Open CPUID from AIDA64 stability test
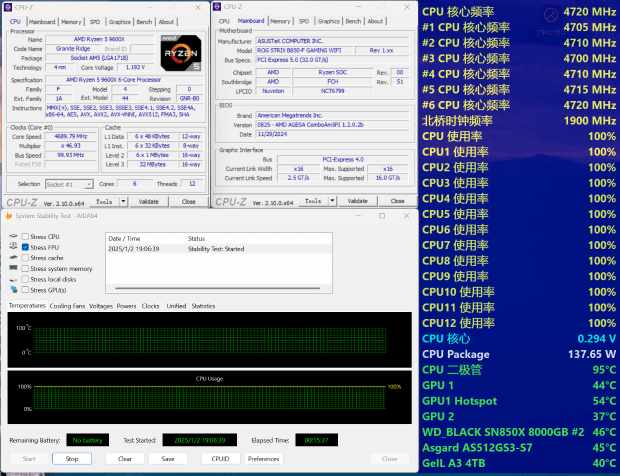 [x=220, y=459]
